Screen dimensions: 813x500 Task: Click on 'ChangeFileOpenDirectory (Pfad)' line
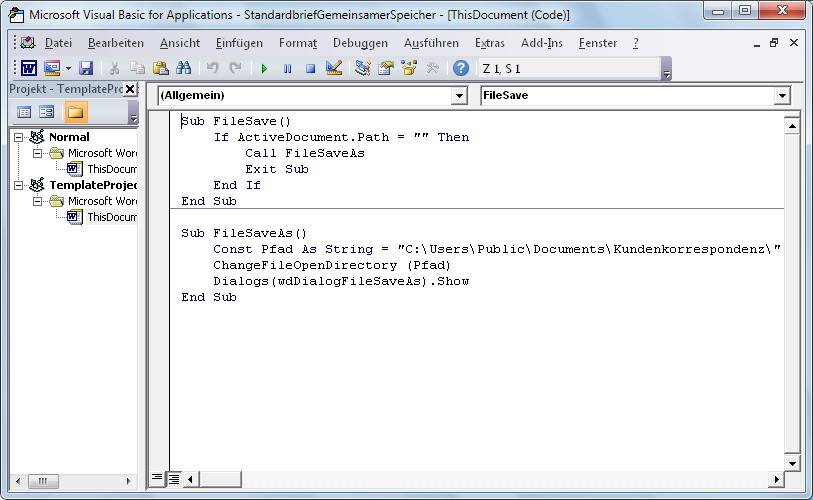click(x=332, y=266)
